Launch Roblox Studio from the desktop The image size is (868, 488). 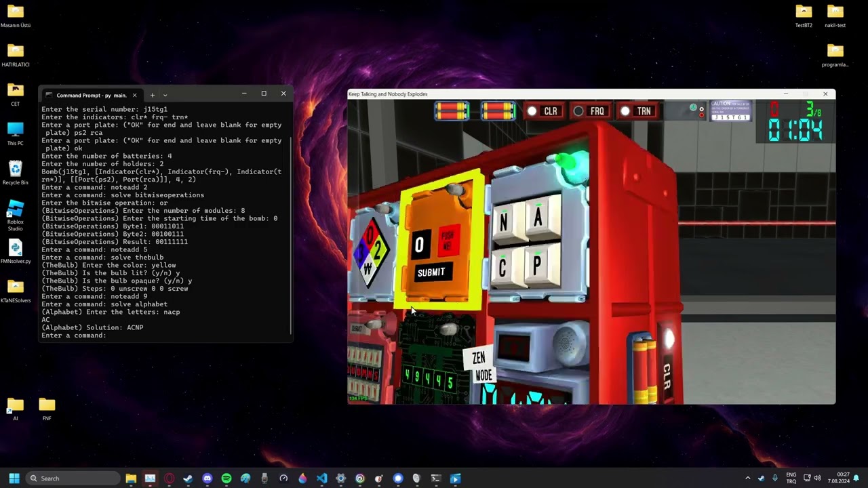[15, 216]
